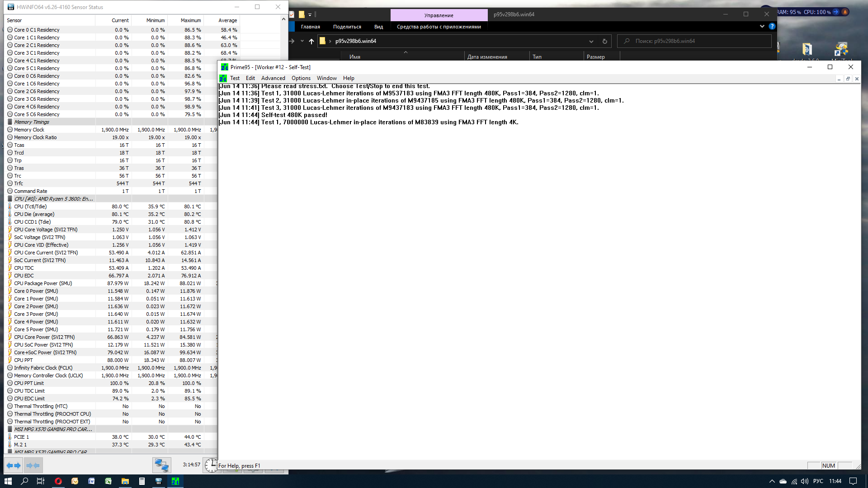The image size is (868, 488).
Task: Click HWiNFO expand columns arrows button
Action: 14,465
